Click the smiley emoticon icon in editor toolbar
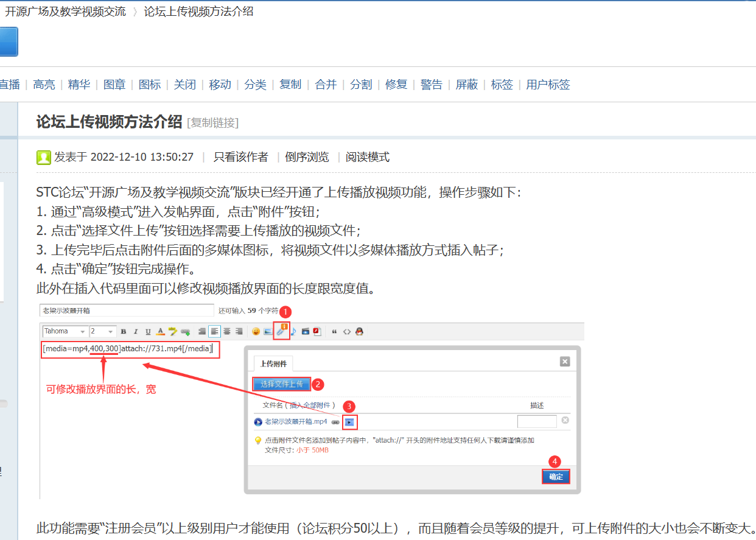 (256, 332)
